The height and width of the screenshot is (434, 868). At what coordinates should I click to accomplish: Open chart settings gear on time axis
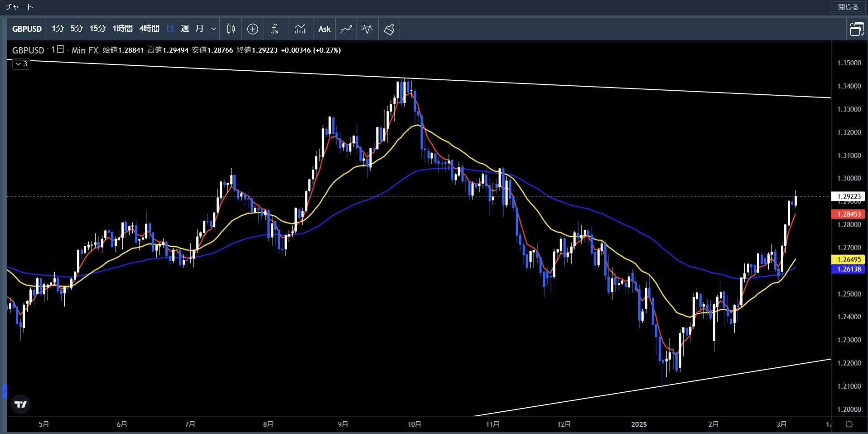tap(849, 424)
